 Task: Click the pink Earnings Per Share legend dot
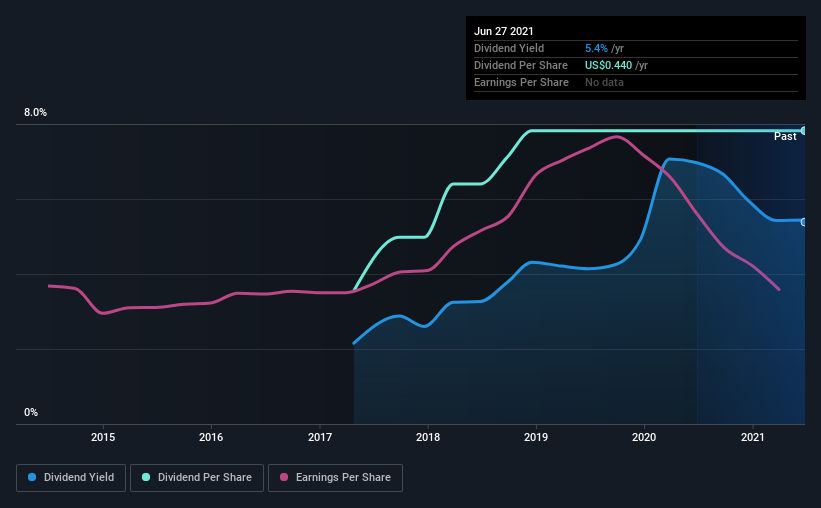coord(284,477)
